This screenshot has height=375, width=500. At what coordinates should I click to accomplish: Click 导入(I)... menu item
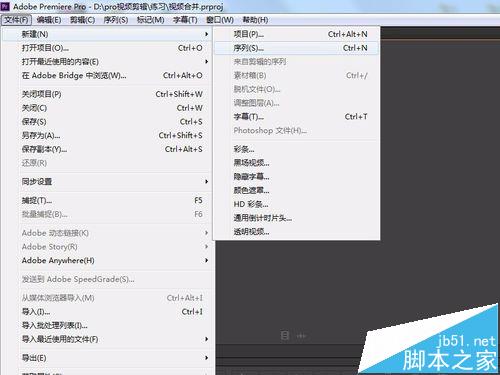[x=107, y=312]
